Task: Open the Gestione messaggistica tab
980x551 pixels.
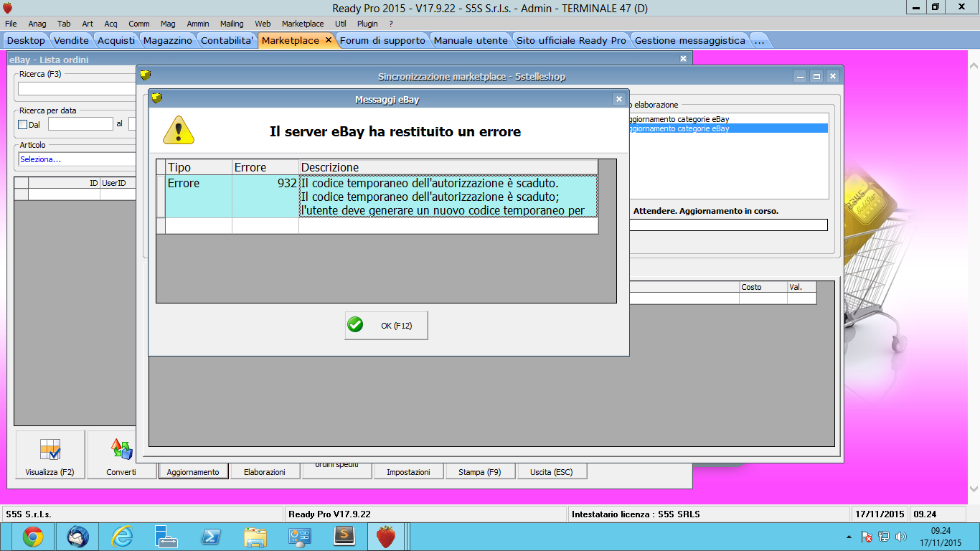Action: [x=690, y=41]
